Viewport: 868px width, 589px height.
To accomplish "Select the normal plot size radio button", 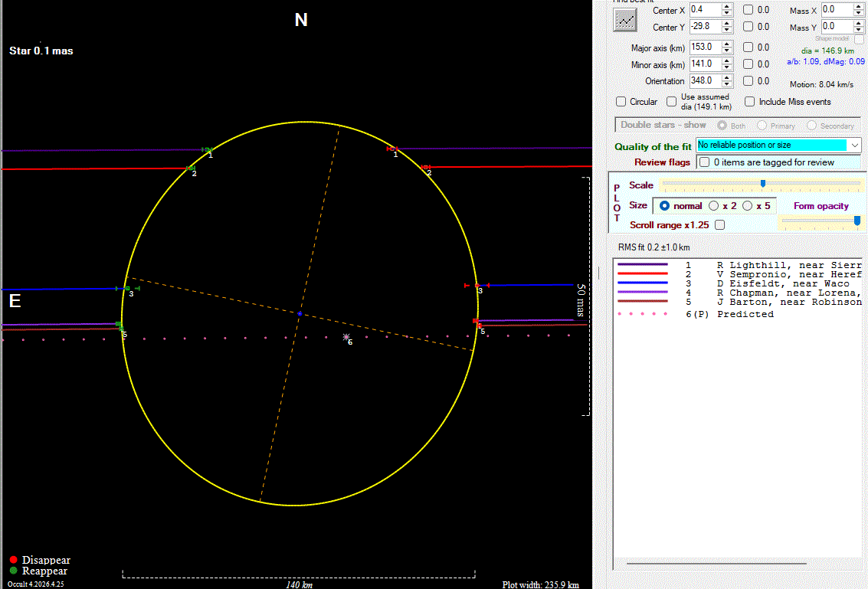I will coord(664,206).
